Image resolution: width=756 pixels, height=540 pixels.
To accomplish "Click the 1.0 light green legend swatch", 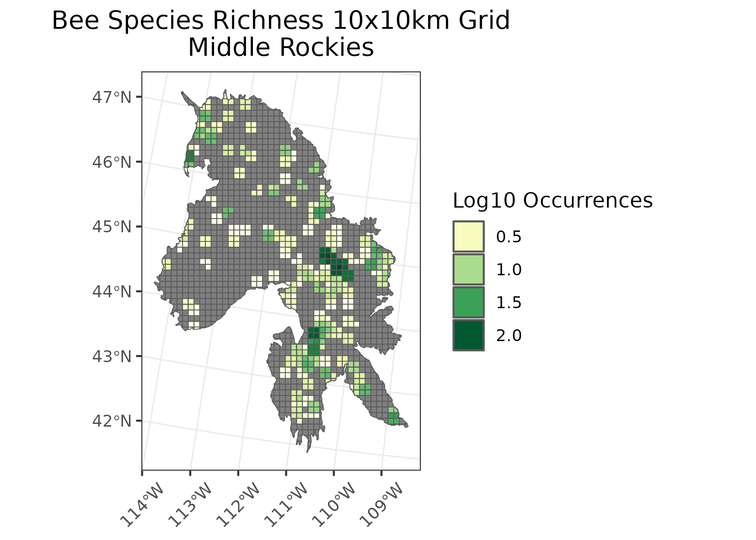I will (468, 269).
